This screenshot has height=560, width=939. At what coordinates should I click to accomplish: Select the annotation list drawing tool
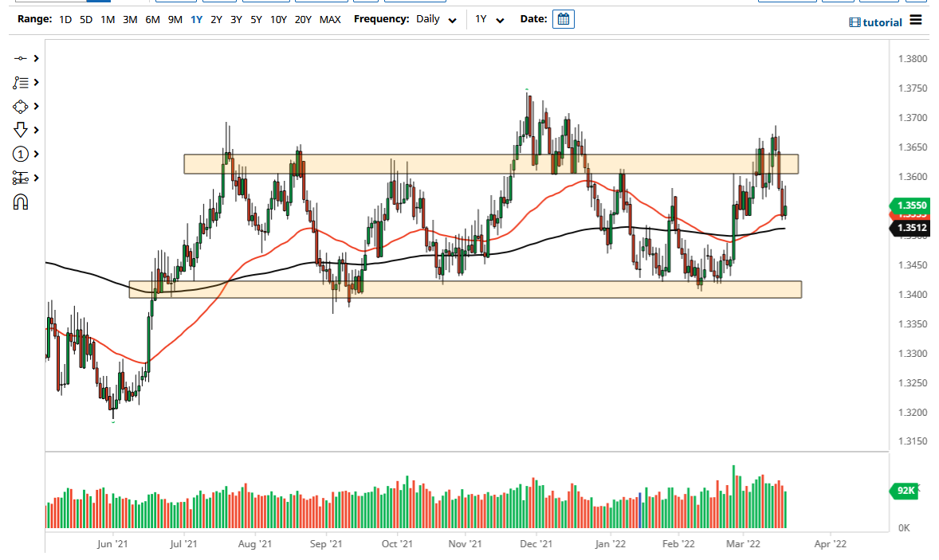tap(21, 82)
